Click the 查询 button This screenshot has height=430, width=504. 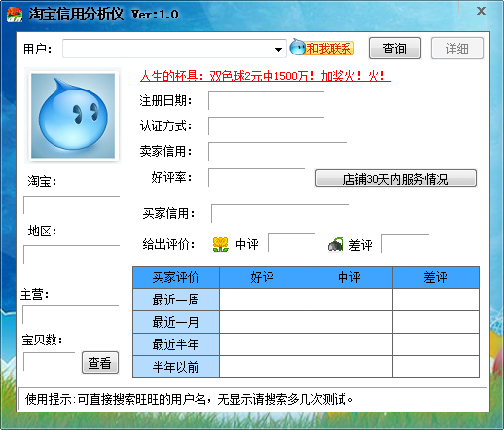pos(395,49)
